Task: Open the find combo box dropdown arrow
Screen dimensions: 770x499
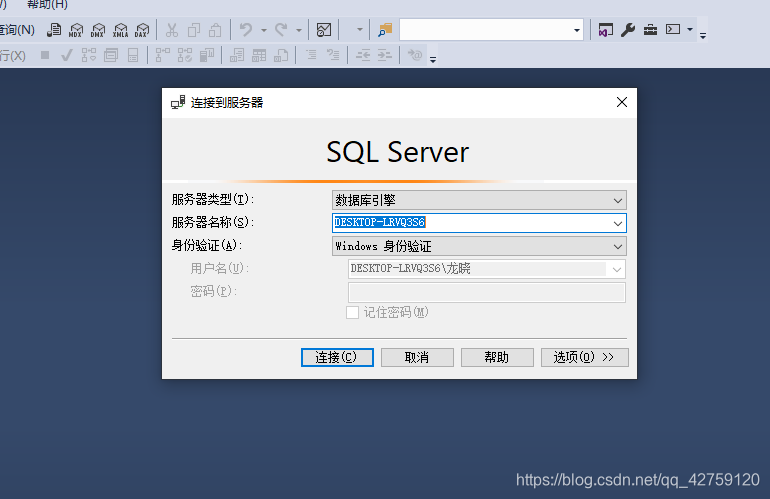Action: [x=577, y=30]
